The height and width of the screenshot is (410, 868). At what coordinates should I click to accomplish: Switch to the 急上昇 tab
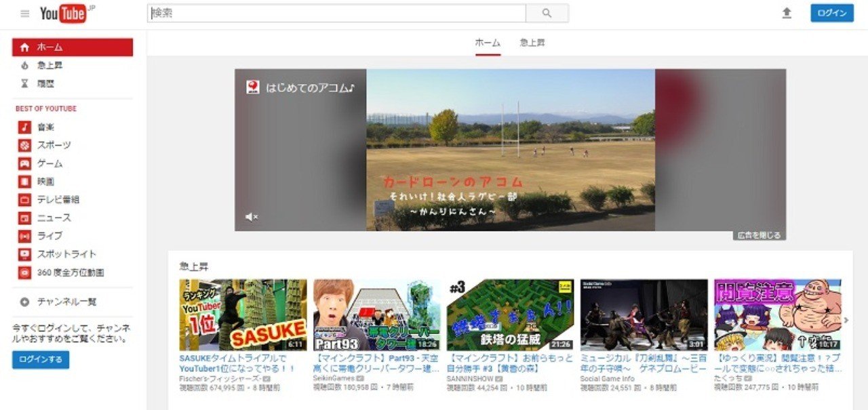[x=534, y=42]
